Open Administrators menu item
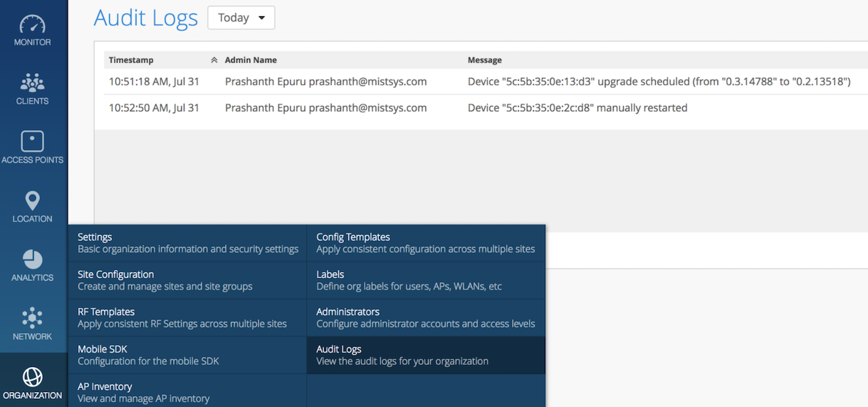The width and height of the screenshot is (868, 407). tap(426, 317)
